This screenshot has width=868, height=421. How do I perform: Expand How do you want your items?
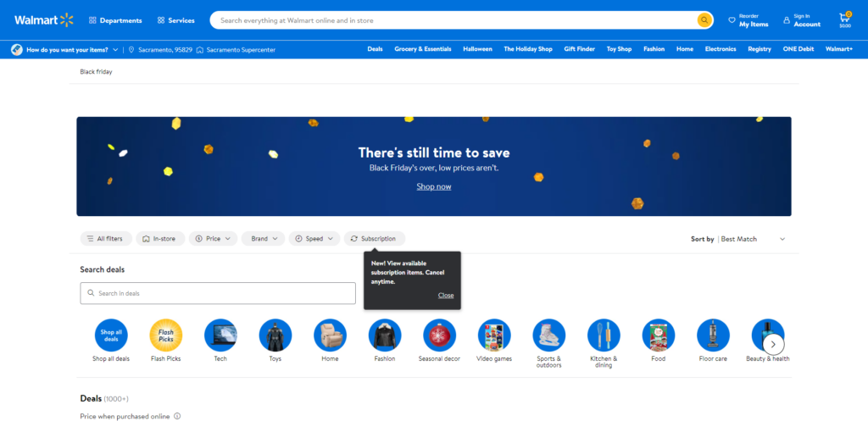click(64, 50)
